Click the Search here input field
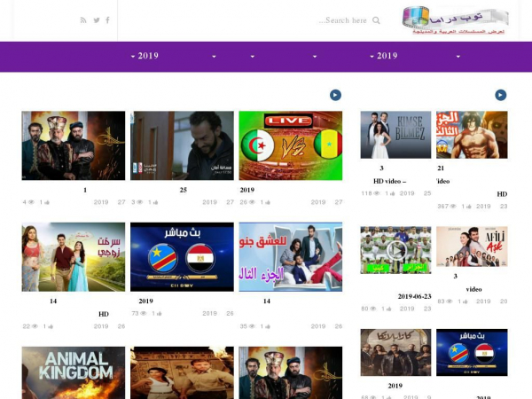 (x=342, y=20)
